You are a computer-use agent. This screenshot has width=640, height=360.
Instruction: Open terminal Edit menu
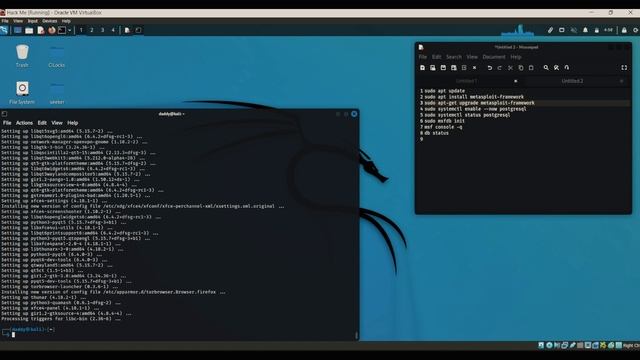42,123
